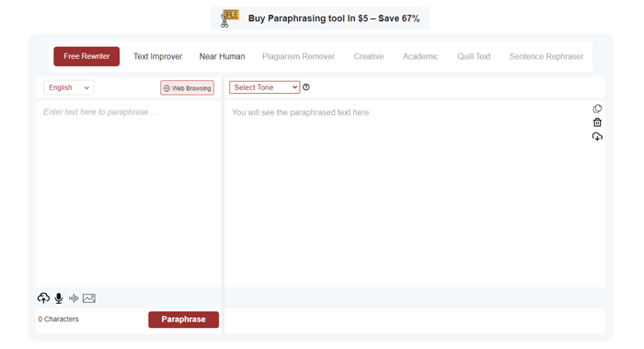
Task: Download the paraphrased text result
Action: [x=597, y=136]
